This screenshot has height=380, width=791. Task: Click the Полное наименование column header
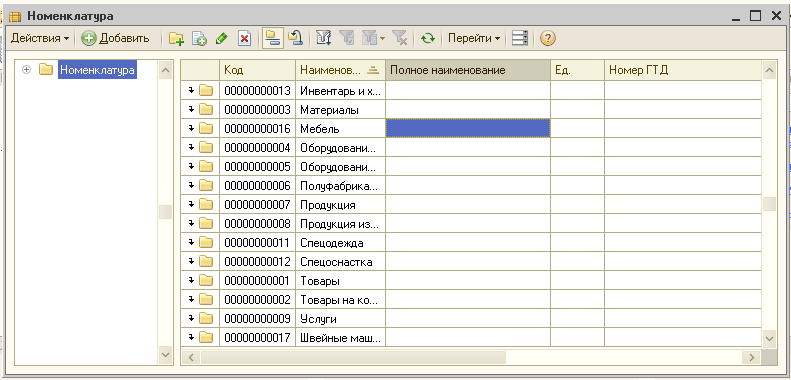[468, 70]
